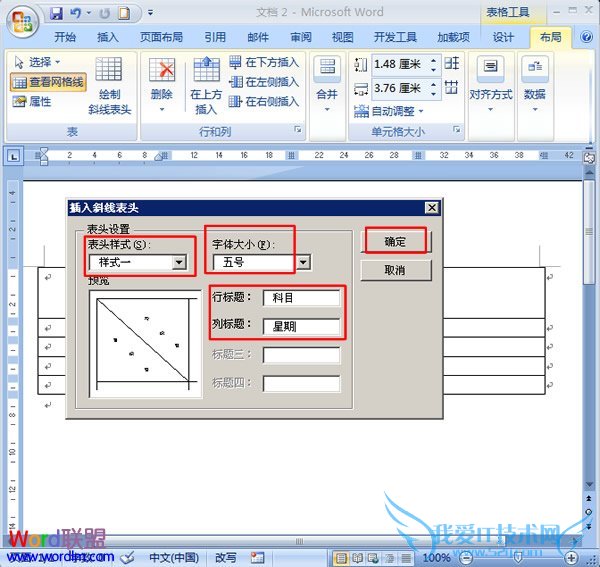Open the 视图 tab
Image resolution: width=600 pixels, height=567 pixels.
[x=342, y=37]
